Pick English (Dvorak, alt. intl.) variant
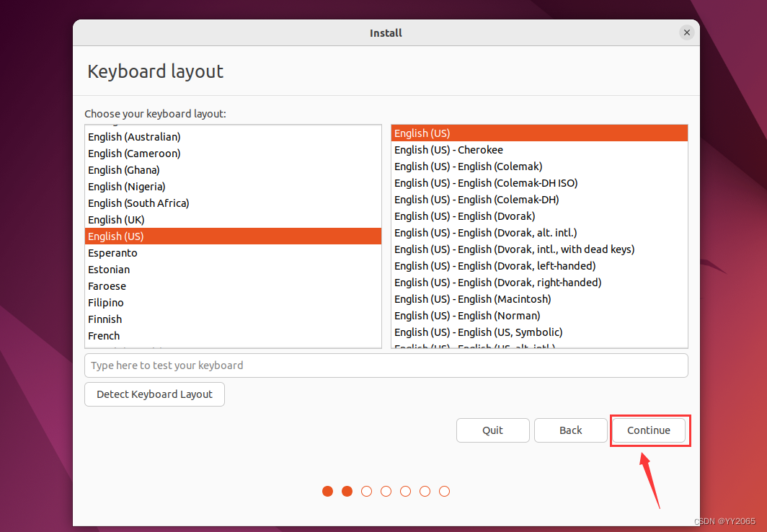The width and height of the screenshot is (767, 532). [539, 234]
